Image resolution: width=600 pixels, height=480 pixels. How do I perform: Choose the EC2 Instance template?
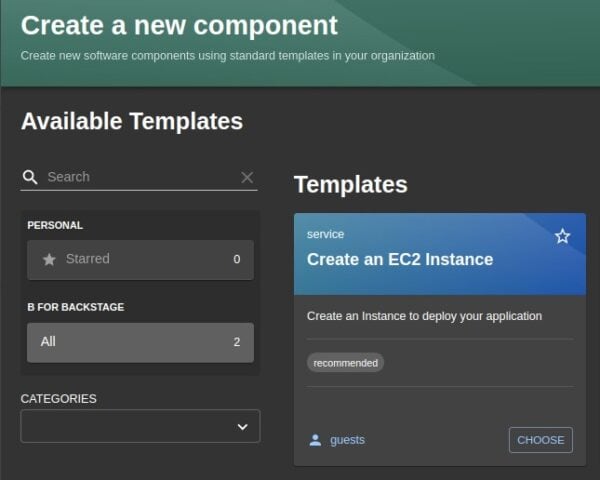tap(540, 440)
